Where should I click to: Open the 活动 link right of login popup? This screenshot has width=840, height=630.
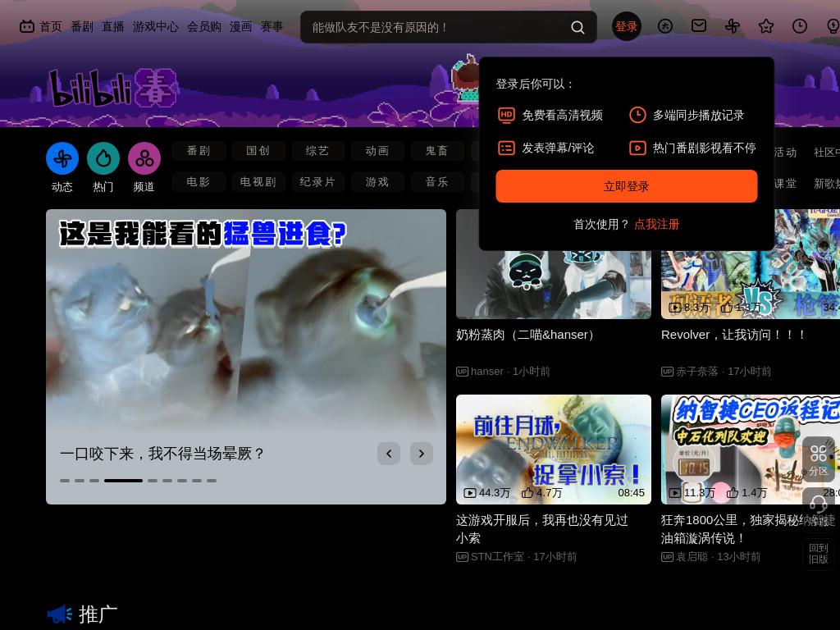coord(785,152)
